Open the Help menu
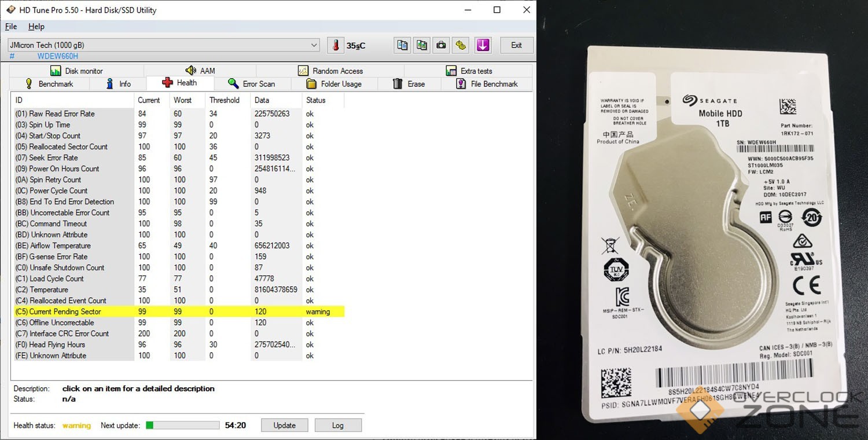 click(36, 27)
